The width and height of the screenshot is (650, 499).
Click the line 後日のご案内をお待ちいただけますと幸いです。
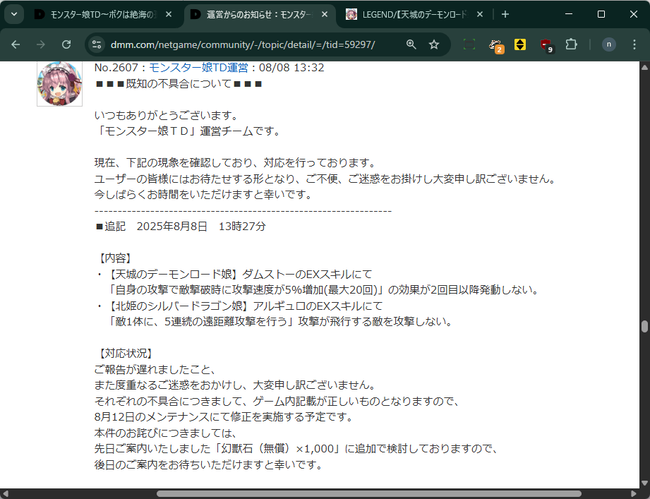(209, 465)
